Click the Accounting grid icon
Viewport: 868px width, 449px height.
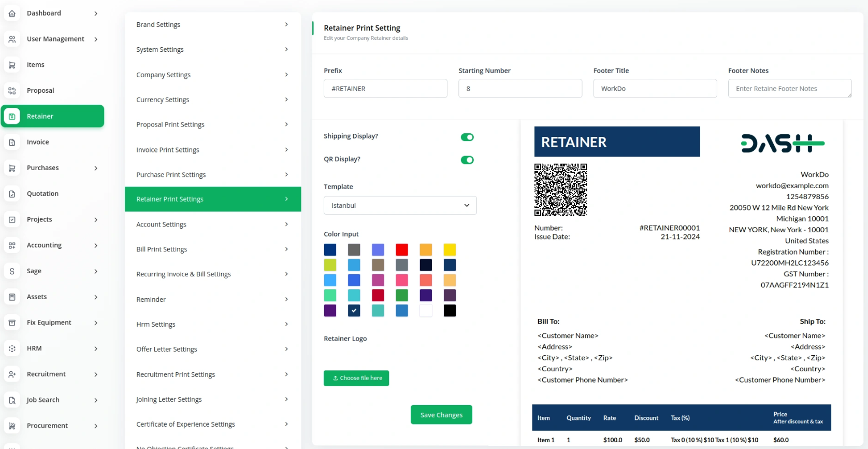(12, 245)
